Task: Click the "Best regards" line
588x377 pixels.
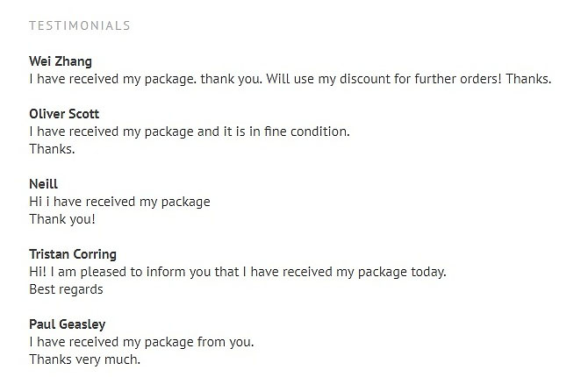Action: pyautogui.click(x=68, y=289)
